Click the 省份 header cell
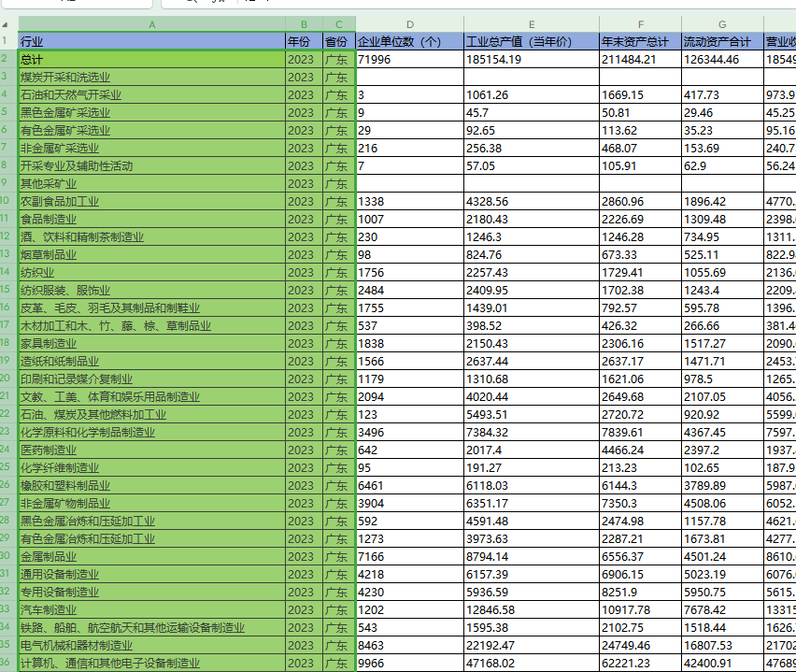796x672 pixels. click(339, 42)
